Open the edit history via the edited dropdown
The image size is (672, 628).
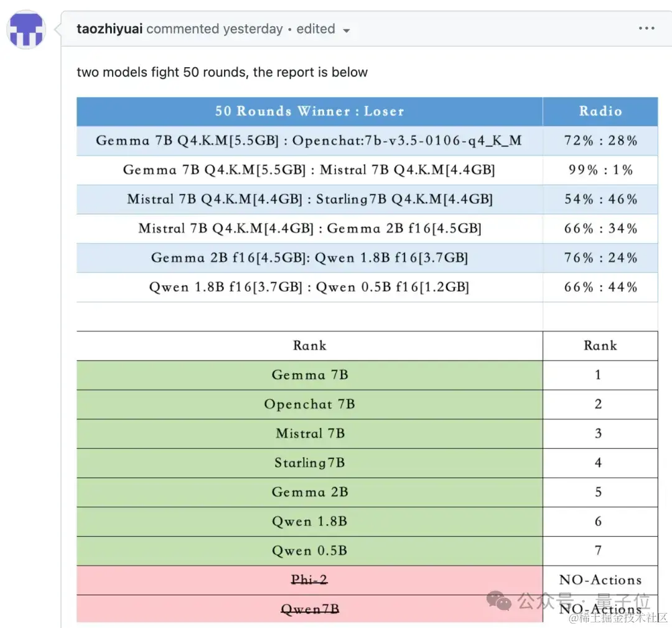[x=324, y=29]
